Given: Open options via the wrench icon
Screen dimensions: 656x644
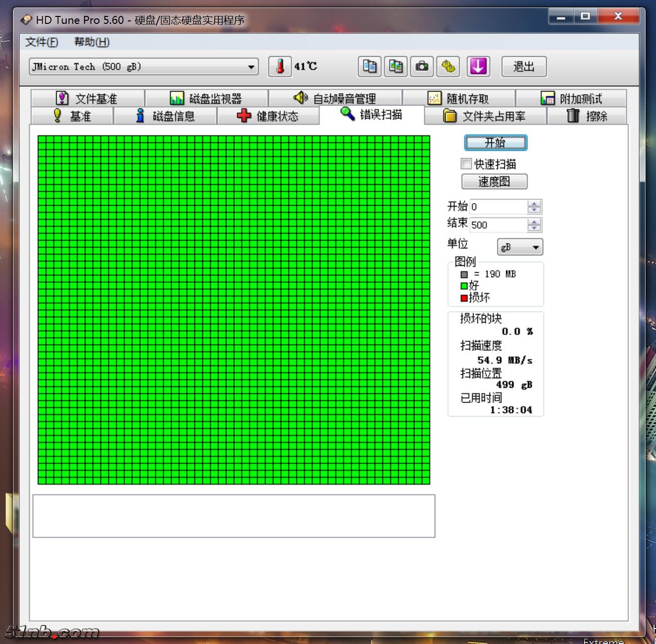Looking at the screenshot, I should click(x=448, y=67).
